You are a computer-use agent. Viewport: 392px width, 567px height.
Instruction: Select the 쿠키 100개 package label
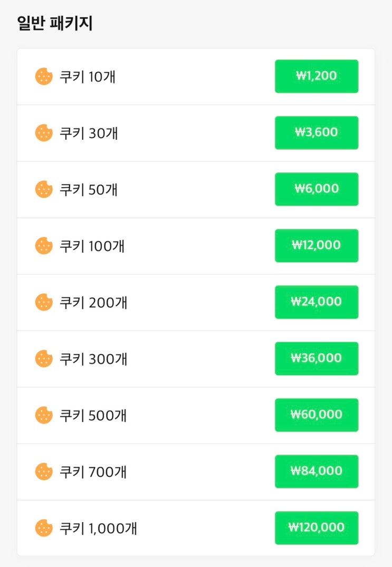click(x=92, y=246)
